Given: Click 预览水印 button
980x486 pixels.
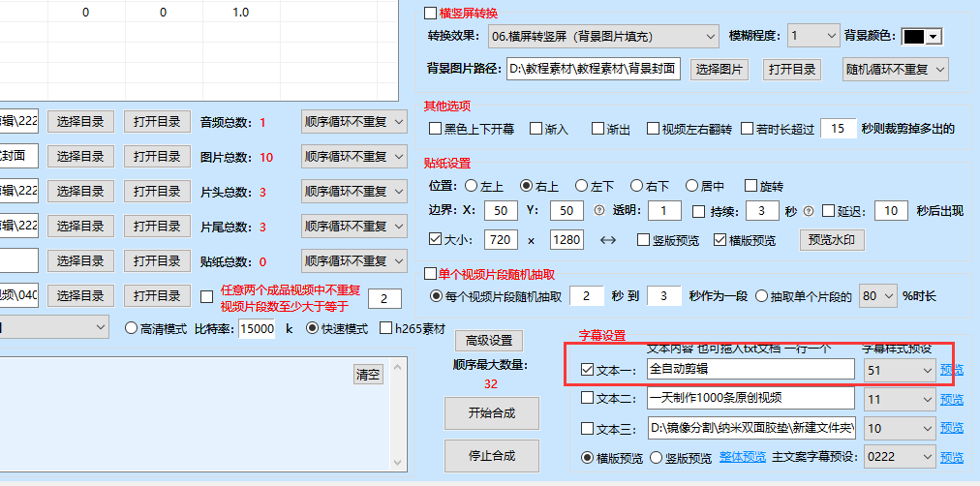Looking at the screenshot, I should click(832, 240).
